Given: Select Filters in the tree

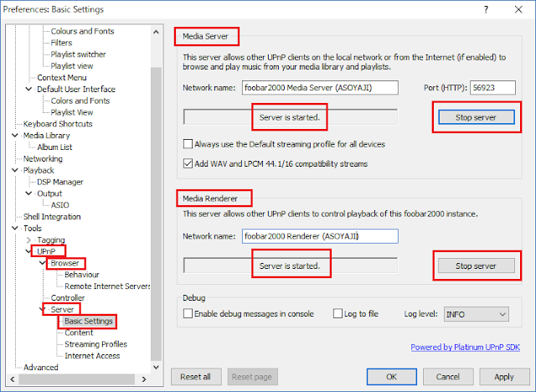Looking at the screenshot, I should pyautogui.click(x=61, y=43).
